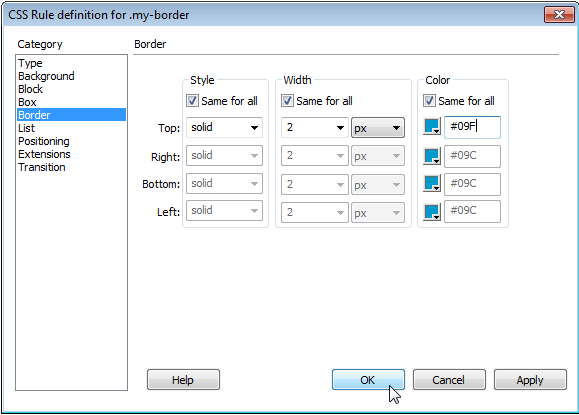Uncheck Same for all under Color
579x415 pixels.
(429, 100)
